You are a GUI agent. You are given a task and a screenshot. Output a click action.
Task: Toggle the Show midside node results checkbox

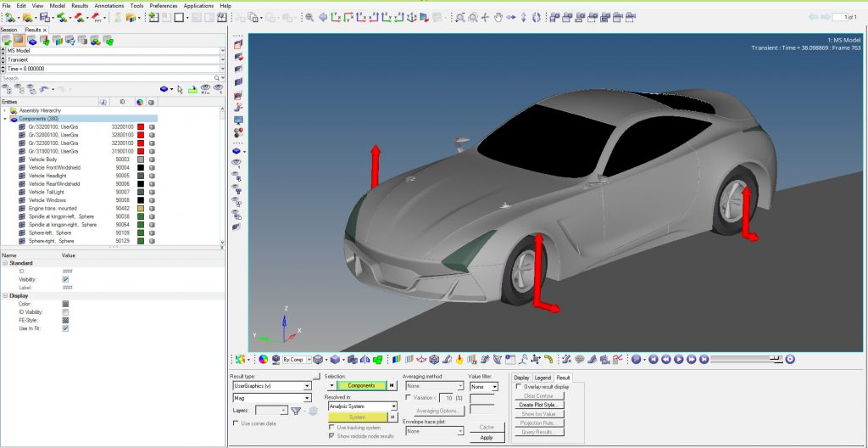pos(331,435)
